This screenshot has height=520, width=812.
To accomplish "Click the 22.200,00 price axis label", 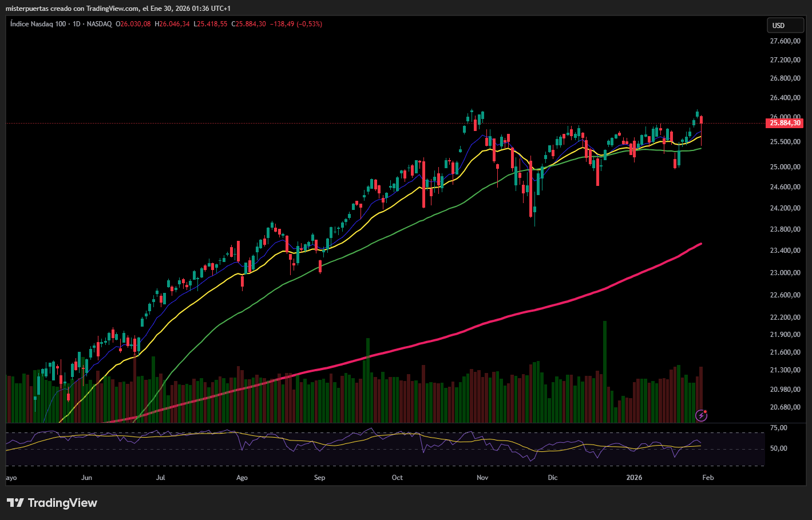I will (785, 317).
